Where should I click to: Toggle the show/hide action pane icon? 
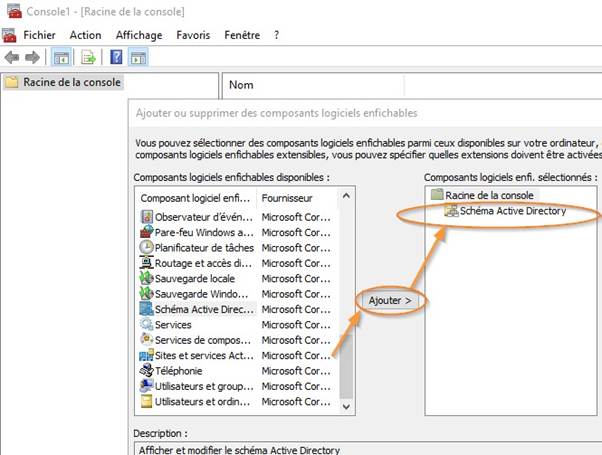[138, 58]
